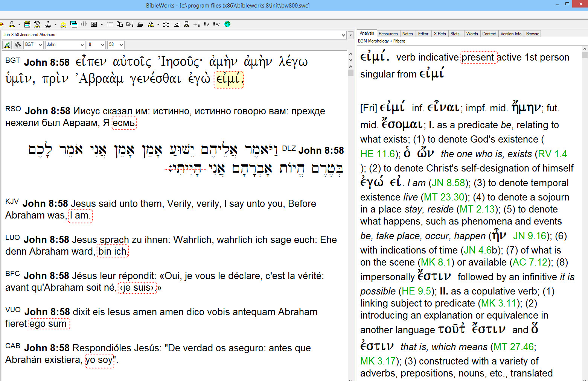Click the Analysis pane vertical scrollbar thumb
The height and width of the screenshot is (381, 588).
(585, 55)
